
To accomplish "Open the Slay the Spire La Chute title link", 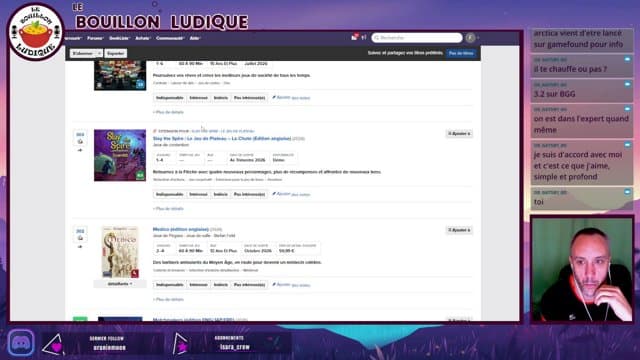I will [222, 138].
